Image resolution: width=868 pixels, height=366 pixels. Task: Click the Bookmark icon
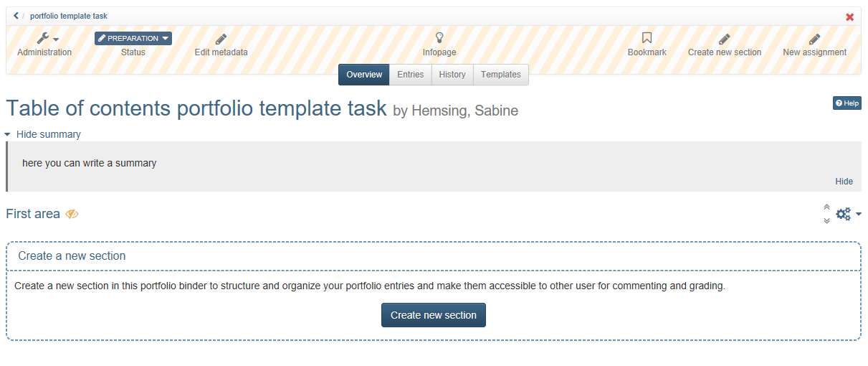click(x=647, y=39)
